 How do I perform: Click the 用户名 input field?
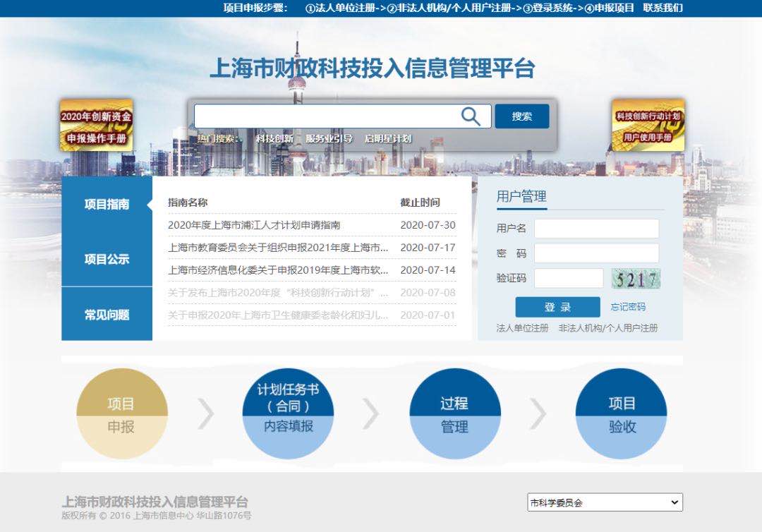[597, 229]
